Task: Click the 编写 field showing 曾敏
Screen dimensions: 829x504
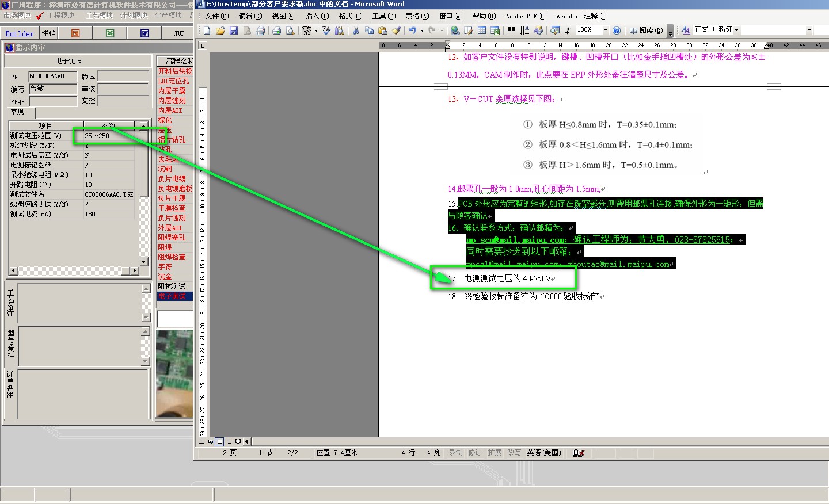Action: (x=52, y=89)
